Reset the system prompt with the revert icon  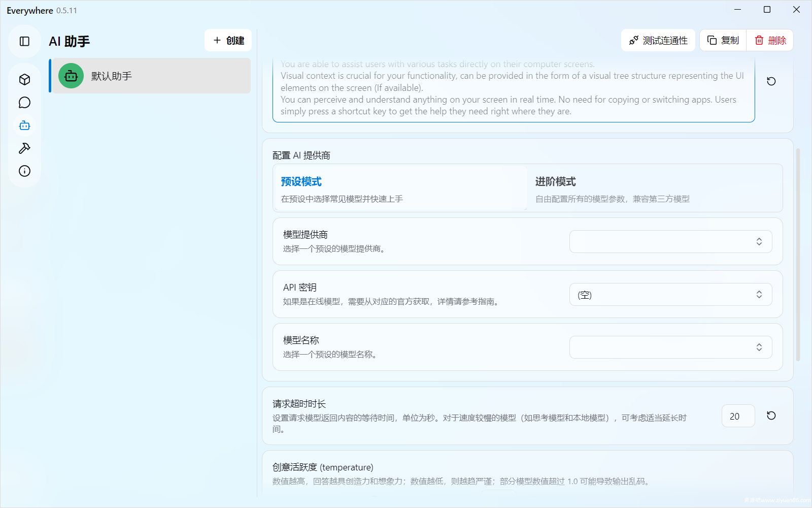pos(771,81)
